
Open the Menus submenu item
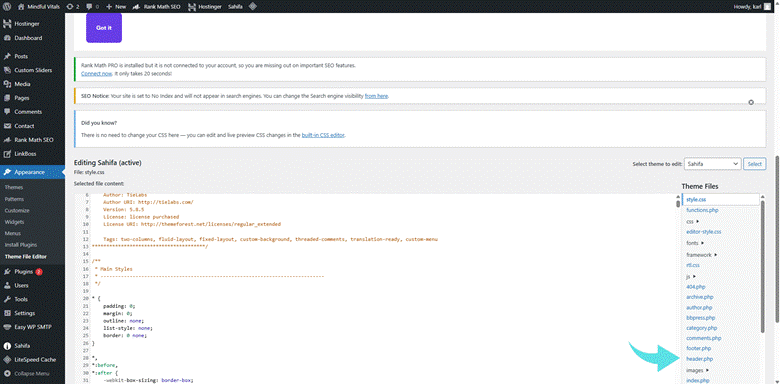12,233
